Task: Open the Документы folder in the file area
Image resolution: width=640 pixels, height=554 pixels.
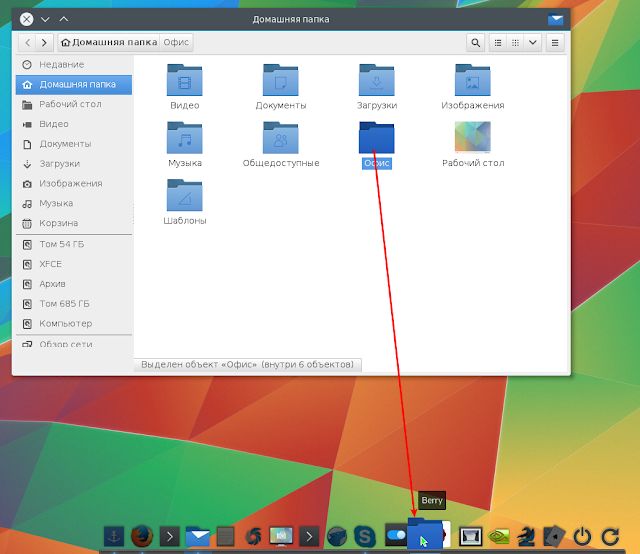Action: pyautogui.click(x=281, y=87)
